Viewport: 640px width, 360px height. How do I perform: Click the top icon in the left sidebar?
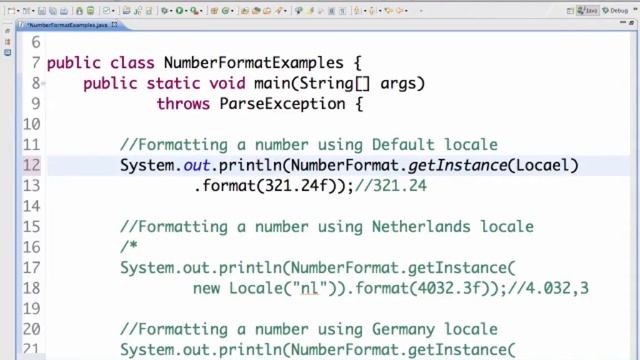click(x=7, y=31)
